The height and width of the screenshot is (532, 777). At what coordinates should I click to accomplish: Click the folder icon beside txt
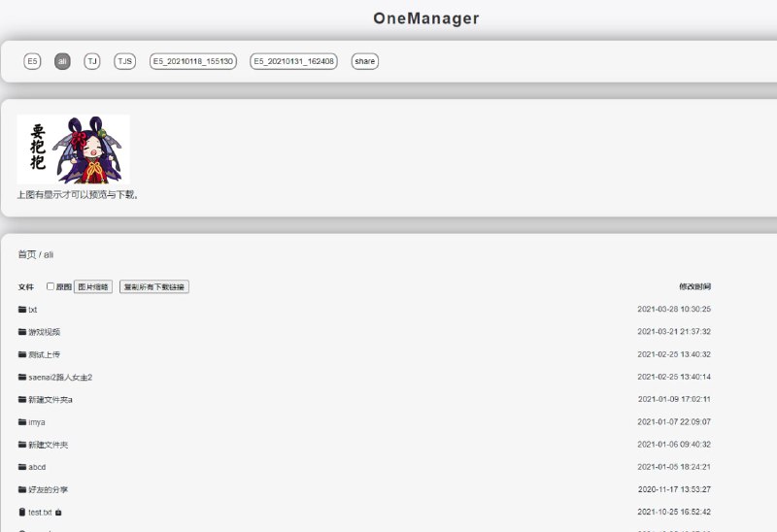[22, 309]
